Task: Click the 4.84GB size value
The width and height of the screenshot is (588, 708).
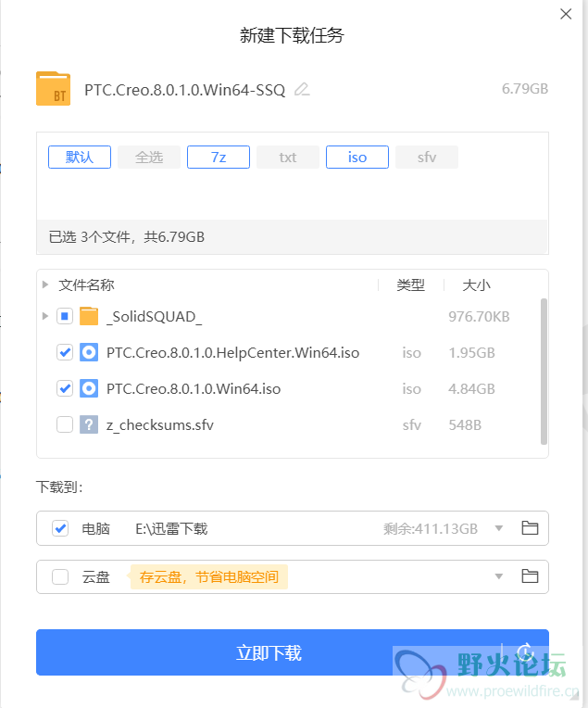Action: click(471, 389)
